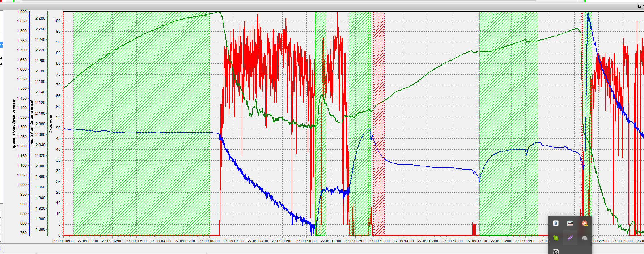Open Dr.Web spider tray icon

point(556,251)
